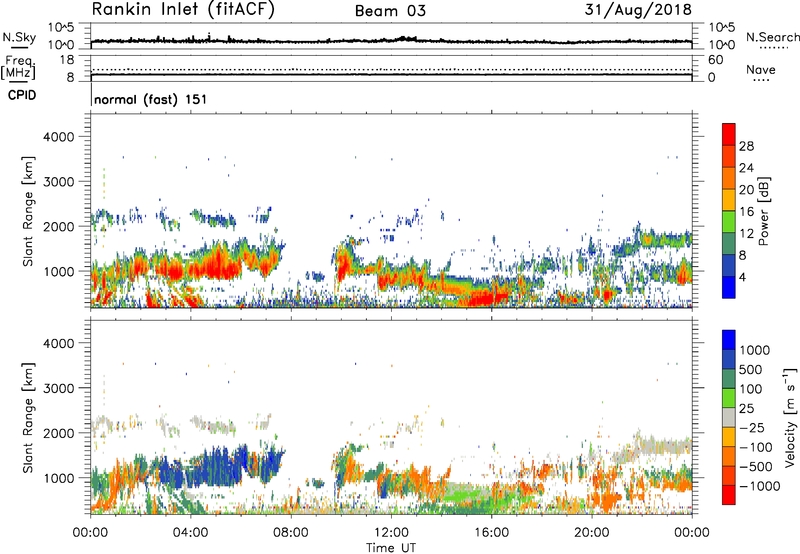Click the 'N.Search' legend label
Viewport: 800px width, 554px height.
pos(773,37)
